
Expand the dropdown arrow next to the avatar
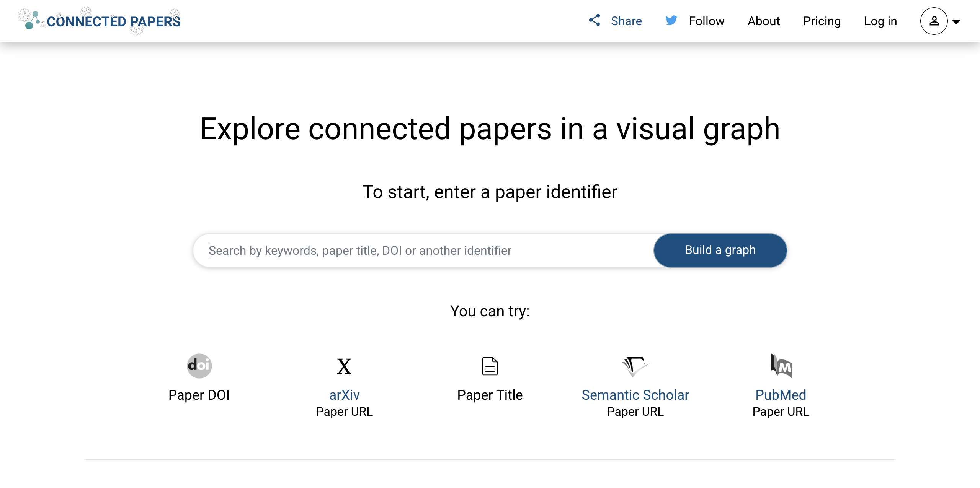[957, 22]
